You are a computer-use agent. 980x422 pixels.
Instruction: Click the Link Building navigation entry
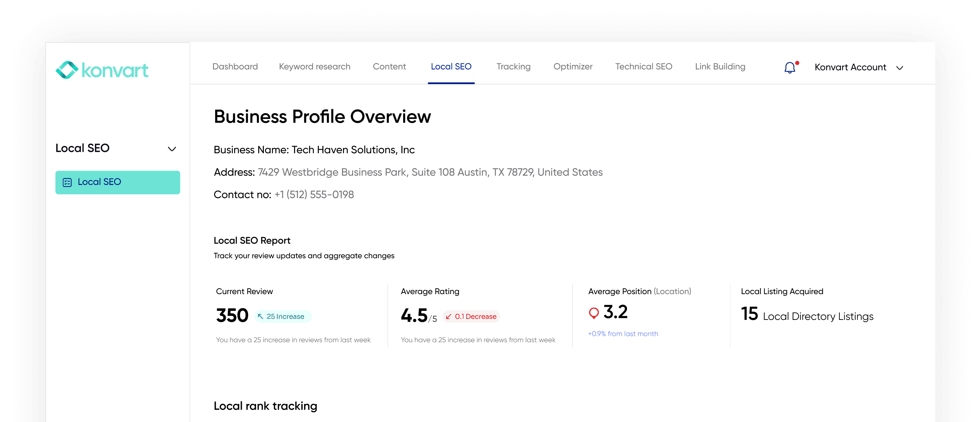tap(720, 66)
